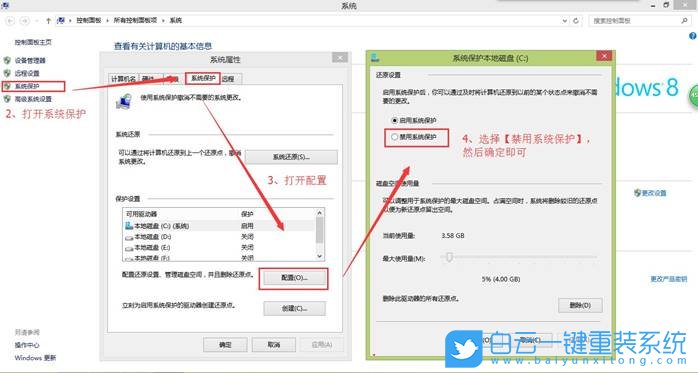Open 控制面板主页 in the sidebar
698x373 pixels.
click(x=33, y=42)
